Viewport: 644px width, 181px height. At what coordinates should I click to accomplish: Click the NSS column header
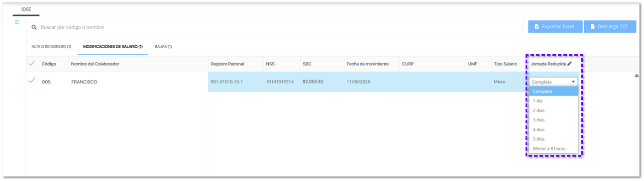(270, 64)
